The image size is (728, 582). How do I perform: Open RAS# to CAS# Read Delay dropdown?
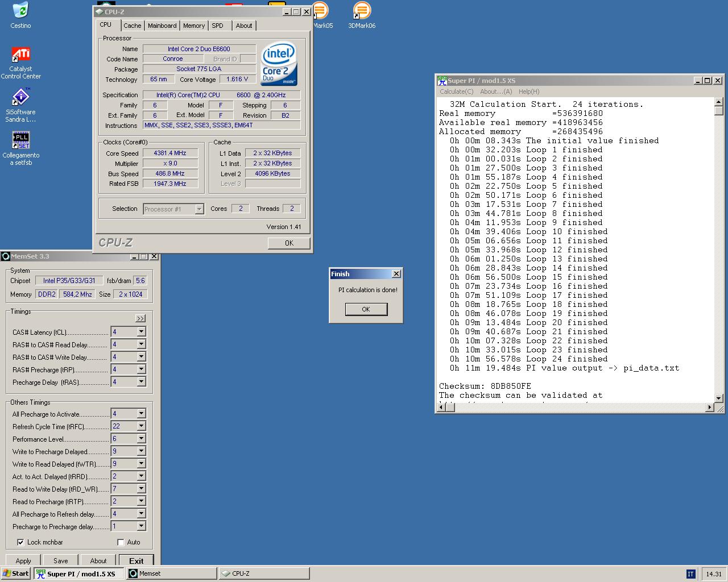tap(141, 344)
